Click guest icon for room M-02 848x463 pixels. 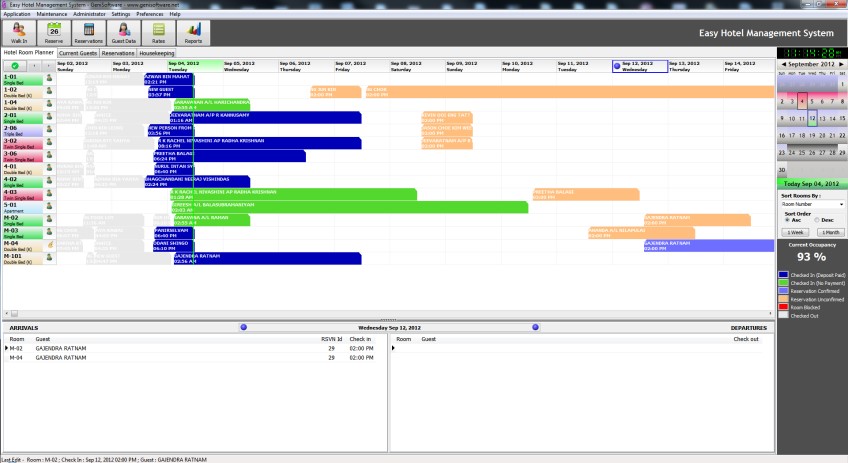49,219
